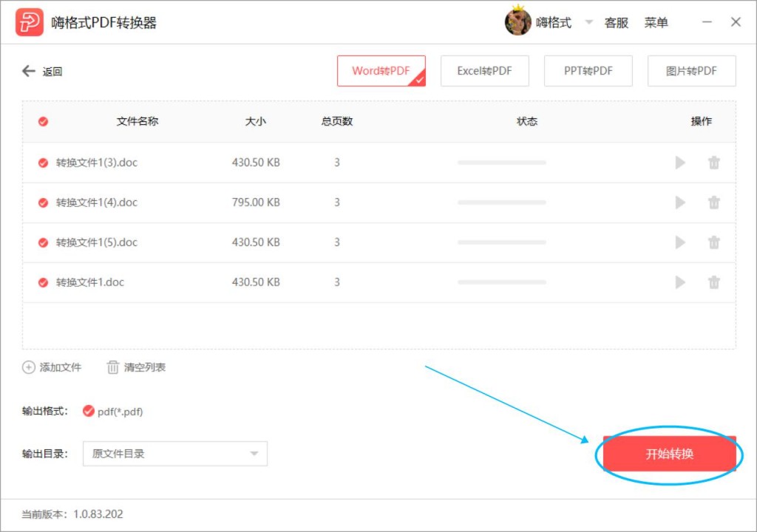This screenshot has width=757, height=532.
Task: Click the progress bar for 转换文件1(3).doc
Action: tap(501, 163)
